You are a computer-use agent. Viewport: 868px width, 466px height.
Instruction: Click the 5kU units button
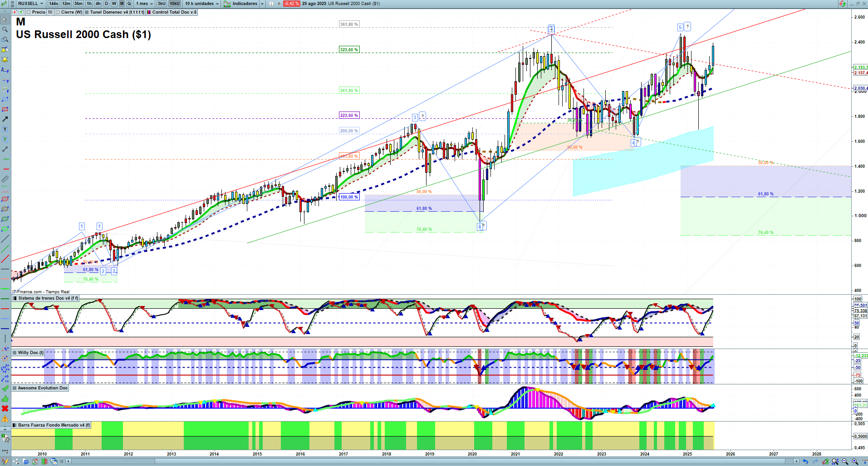pyautogui.click(x=162, y=4)
